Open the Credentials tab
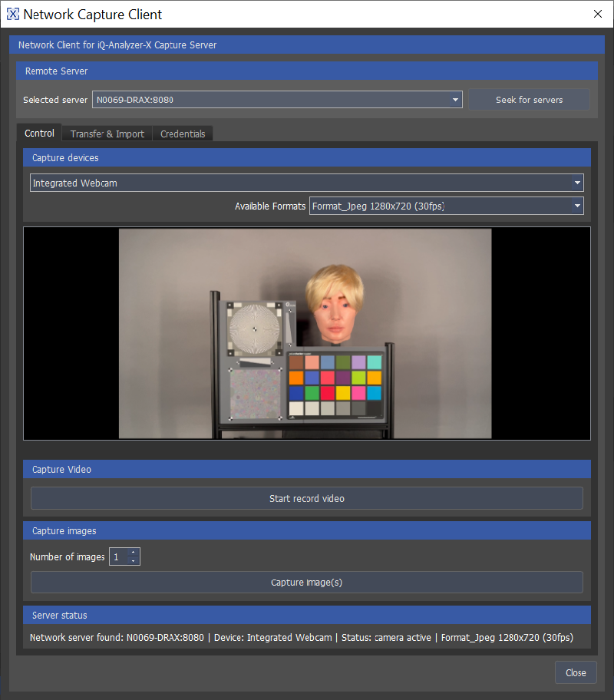Screen dimensions: 614x700 183,134
